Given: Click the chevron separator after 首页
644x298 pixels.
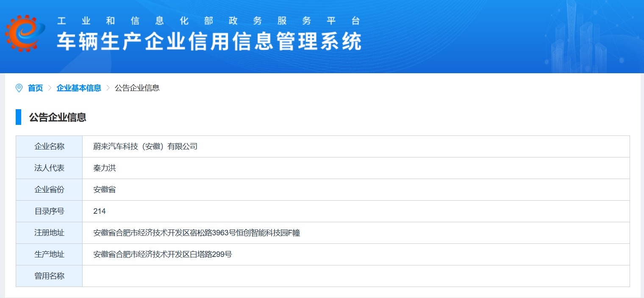Looking at the screenshot, I should 50,88.
